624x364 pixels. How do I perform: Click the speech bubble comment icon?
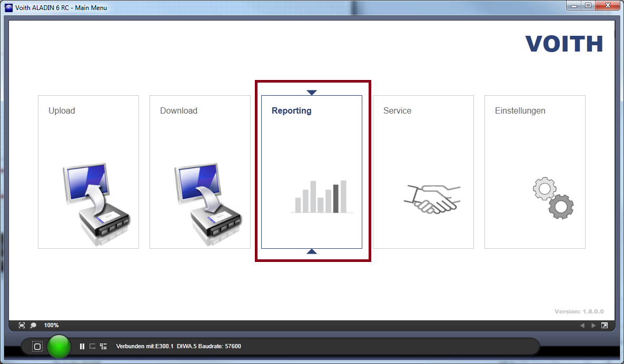(x=33, y=325)
